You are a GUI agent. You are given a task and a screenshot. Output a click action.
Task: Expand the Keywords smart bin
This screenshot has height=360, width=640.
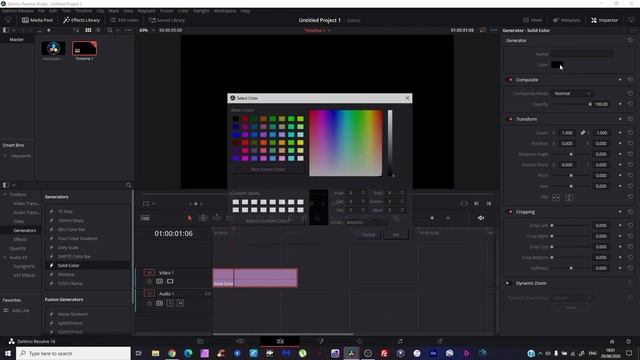(x=5, y=156)
